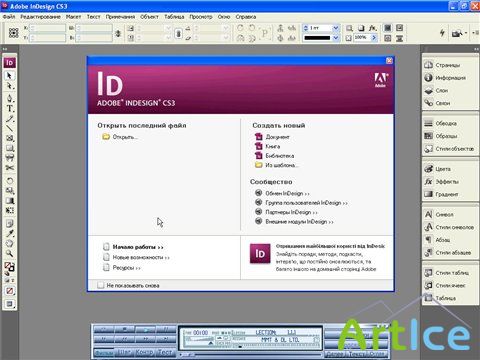Open the Стили объектов panel

(x=455, y=149)
